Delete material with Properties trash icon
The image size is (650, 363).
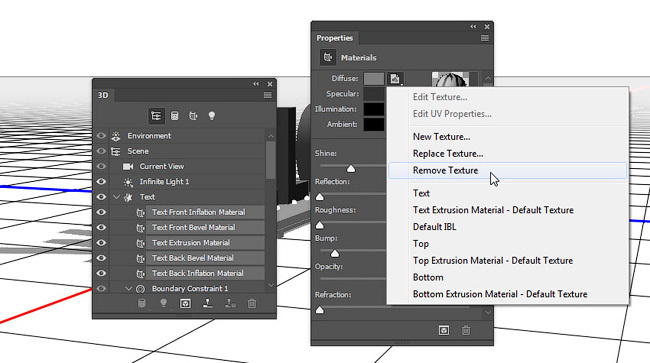(x=466, y=330)
